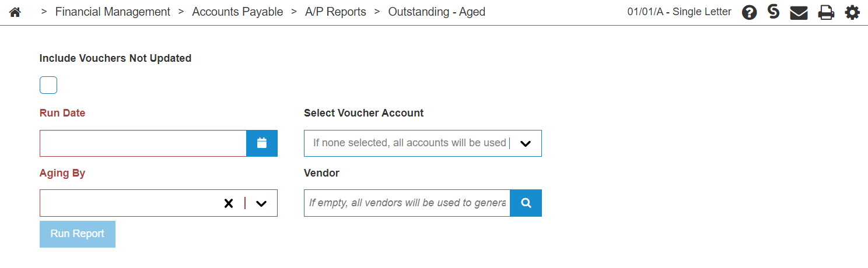The height and width of the screenshot is (268, 868).
Task: Enable Include Vouchers Not Updated checkbox
Action: pyautogui.click(x=48, y=85)
